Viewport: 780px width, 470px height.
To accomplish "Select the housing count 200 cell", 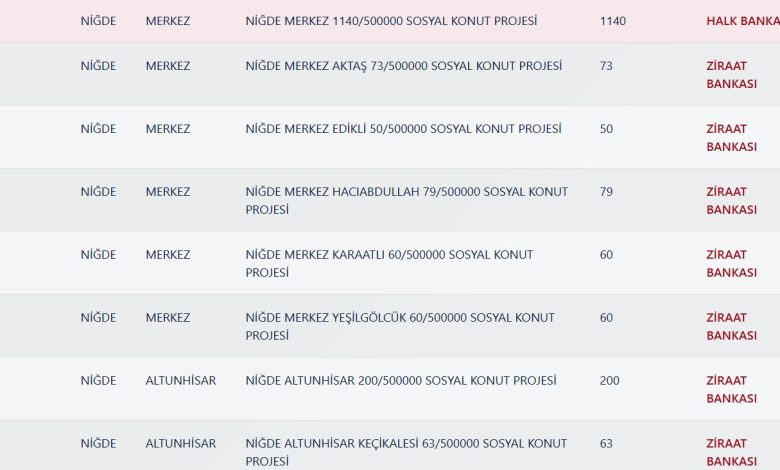I will [x=609, y=381].
